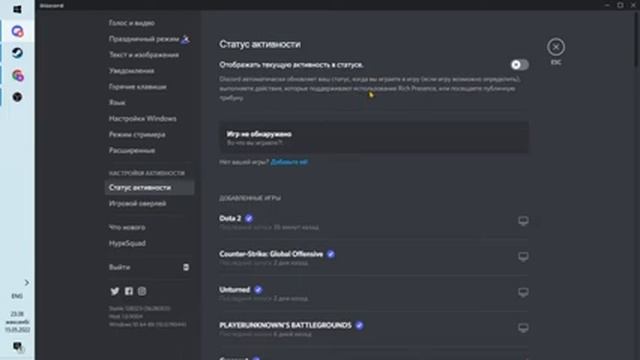Open the taskbar clock and date

pos(17,322)
